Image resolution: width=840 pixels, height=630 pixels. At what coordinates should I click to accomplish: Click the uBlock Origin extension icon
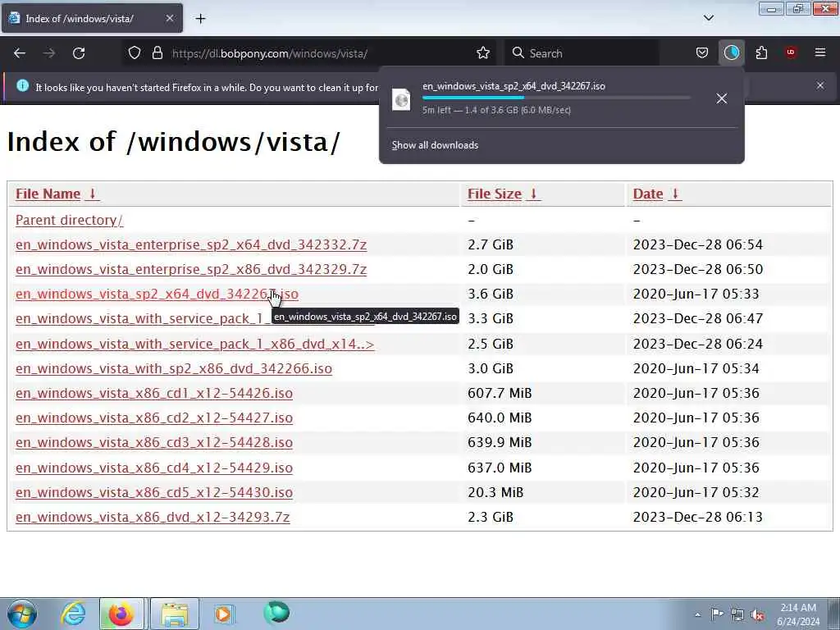tap(791, 53)
